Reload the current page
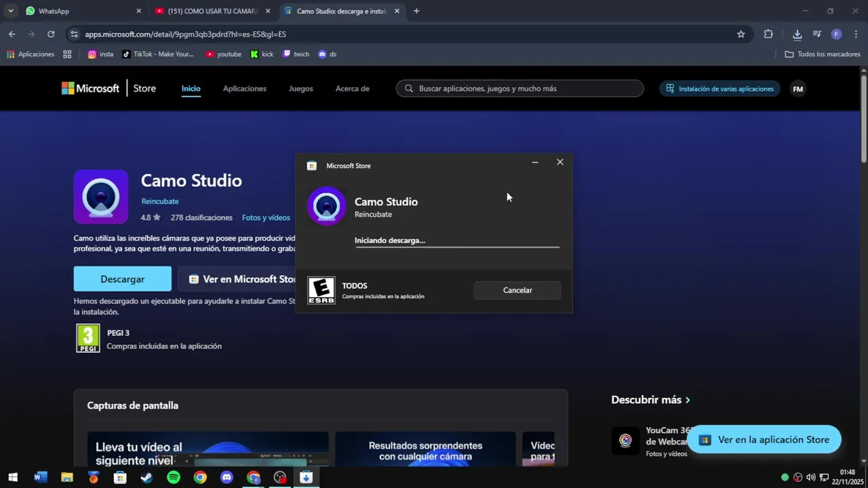868x488 pixels. tap(51, 34)
